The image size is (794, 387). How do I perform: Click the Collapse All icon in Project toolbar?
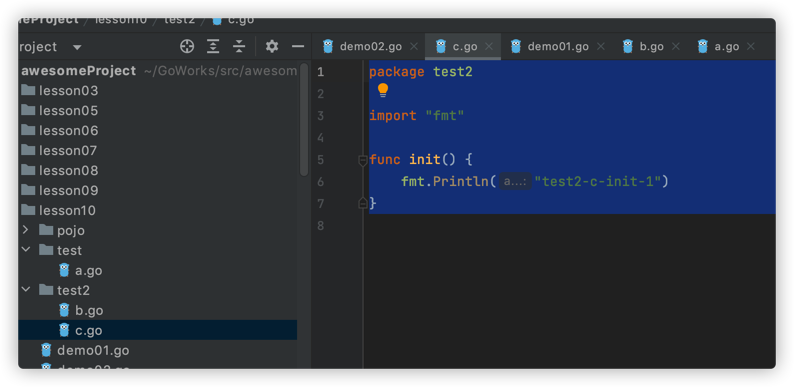coord(239,47)
